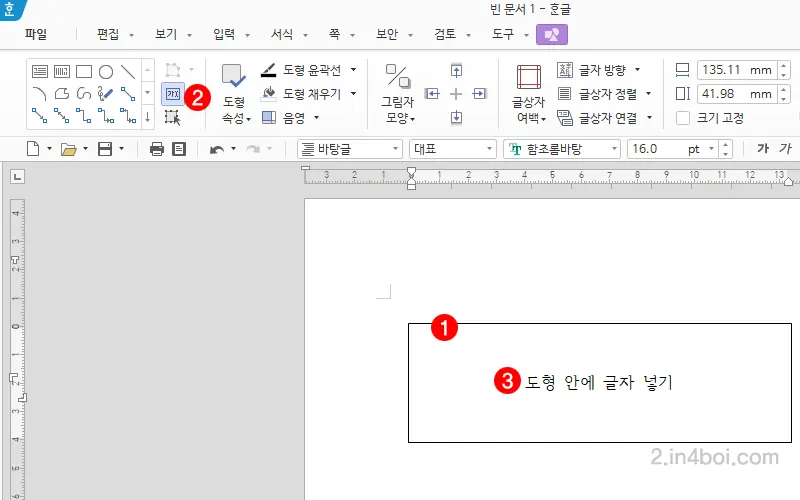The height and width of the screenshot is (500, 800).
Task: Select the elbow connector tool
Action: 84,116
